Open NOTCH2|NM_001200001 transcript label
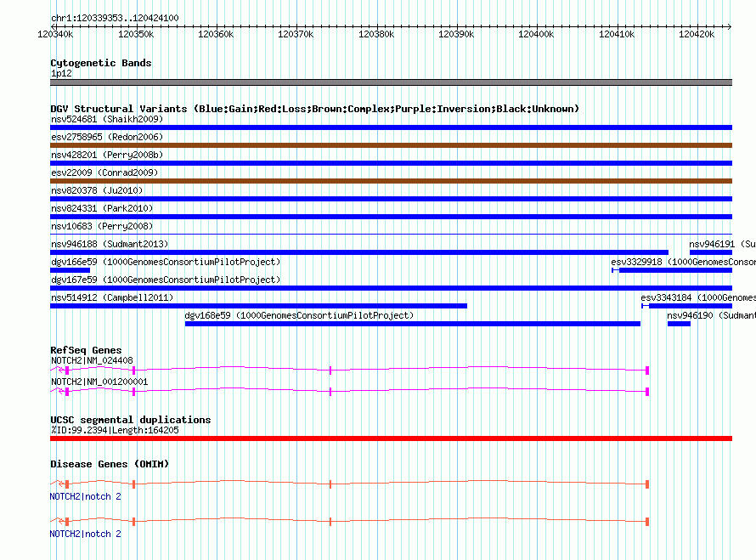 [99, 382]
